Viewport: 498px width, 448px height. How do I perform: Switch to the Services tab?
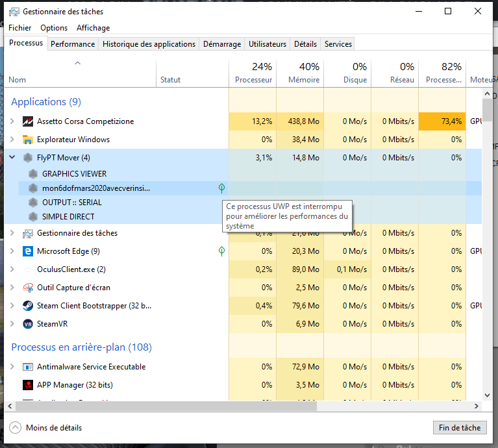point(338,44)
